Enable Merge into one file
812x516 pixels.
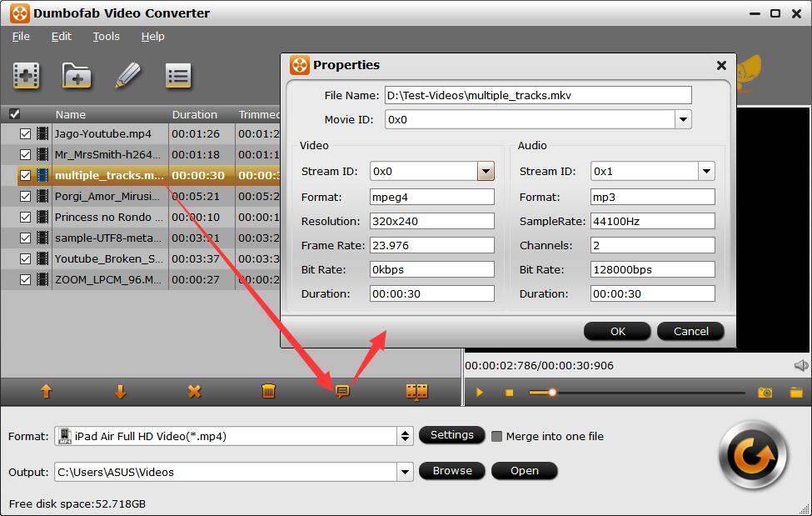coord(497,436)
